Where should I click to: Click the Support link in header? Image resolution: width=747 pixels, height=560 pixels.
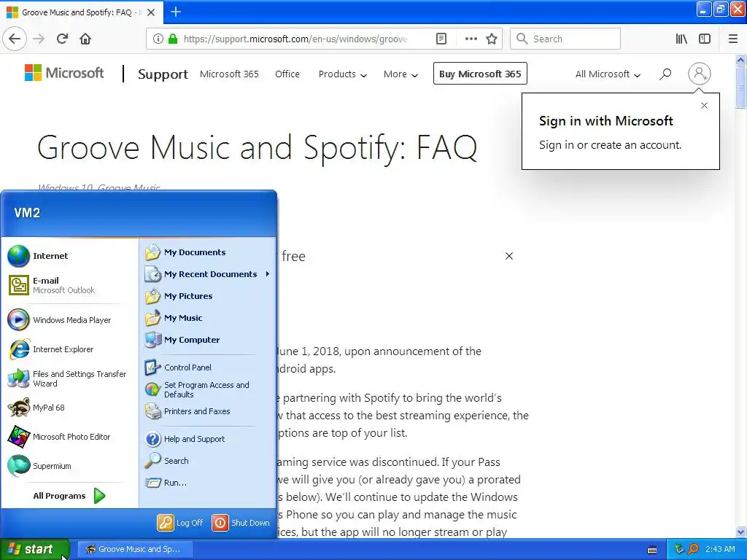163,74
